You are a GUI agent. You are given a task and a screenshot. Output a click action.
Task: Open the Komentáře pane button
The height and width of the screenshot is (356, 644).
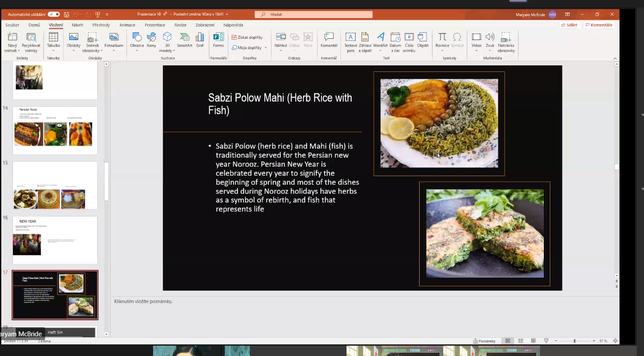coord(599,25)
